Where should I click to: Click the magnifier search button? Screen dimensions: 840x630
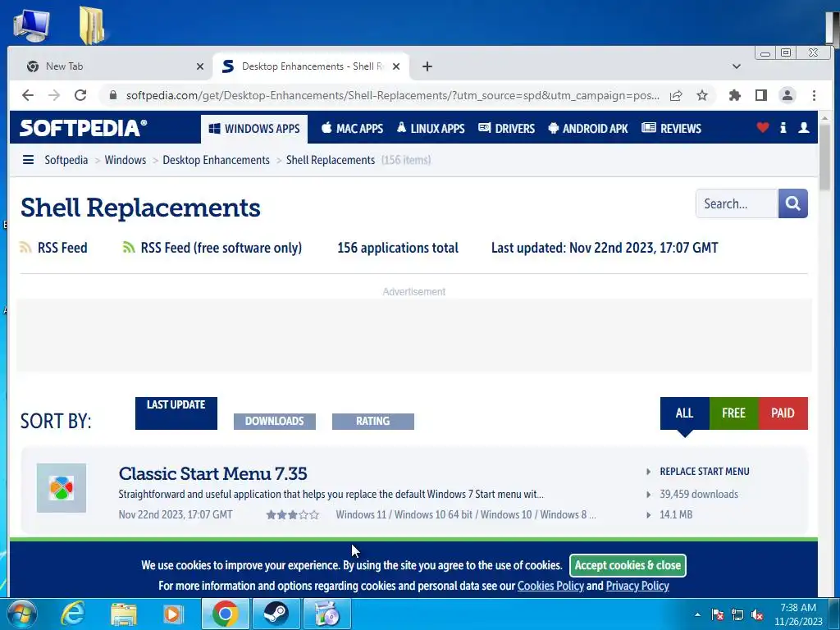click(x=793, y=203)
